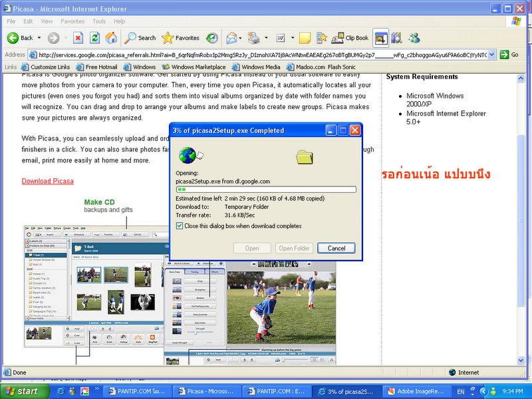Open the File menu
The height and width of the screenshot is (399, 532).
[x=11, y=21]
